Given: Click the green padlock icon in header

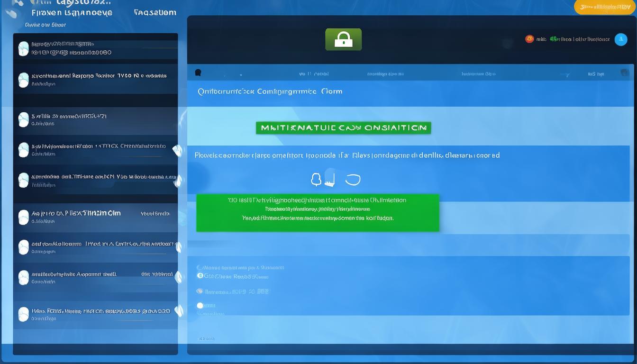Looking at the screenshot, I should pyautogui.click(x=343, y=39).
